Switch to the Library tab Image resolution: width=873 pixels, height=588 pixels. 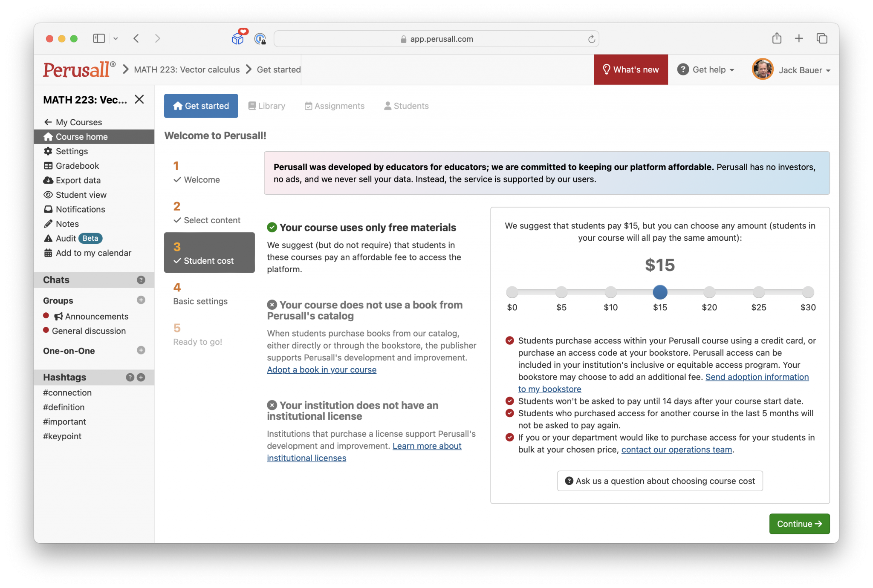pos(267,106)
